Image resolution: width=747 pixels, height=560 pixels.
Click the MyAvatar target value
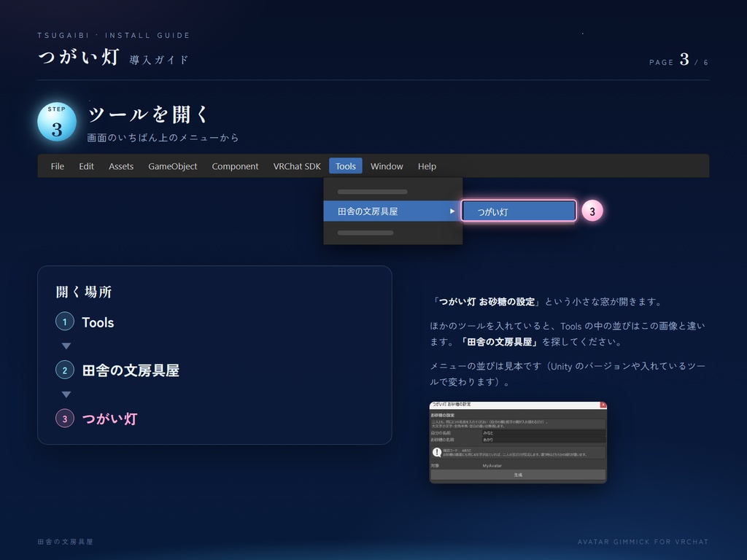tap(492, 466)
